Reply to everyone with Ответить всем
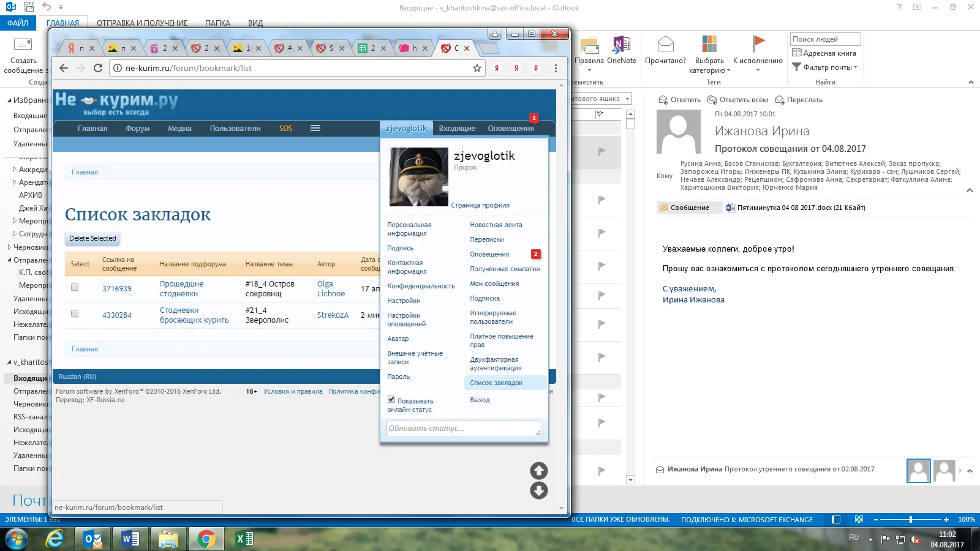 (x=737, y=100)
